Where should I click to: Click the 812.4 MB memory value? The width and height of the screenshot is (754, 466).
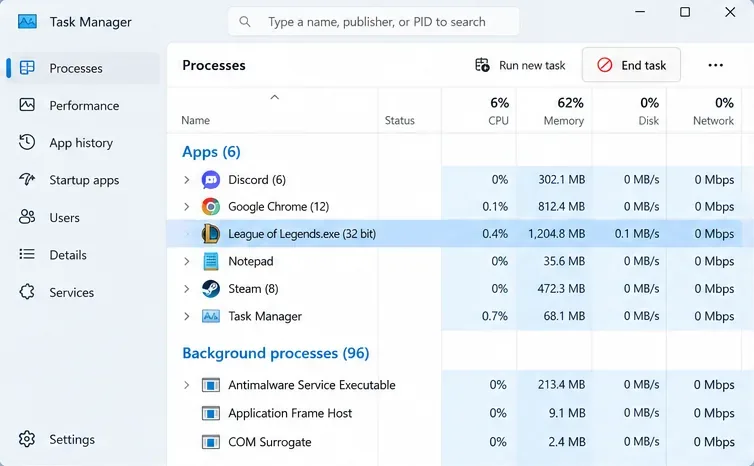tap(561, 207)
